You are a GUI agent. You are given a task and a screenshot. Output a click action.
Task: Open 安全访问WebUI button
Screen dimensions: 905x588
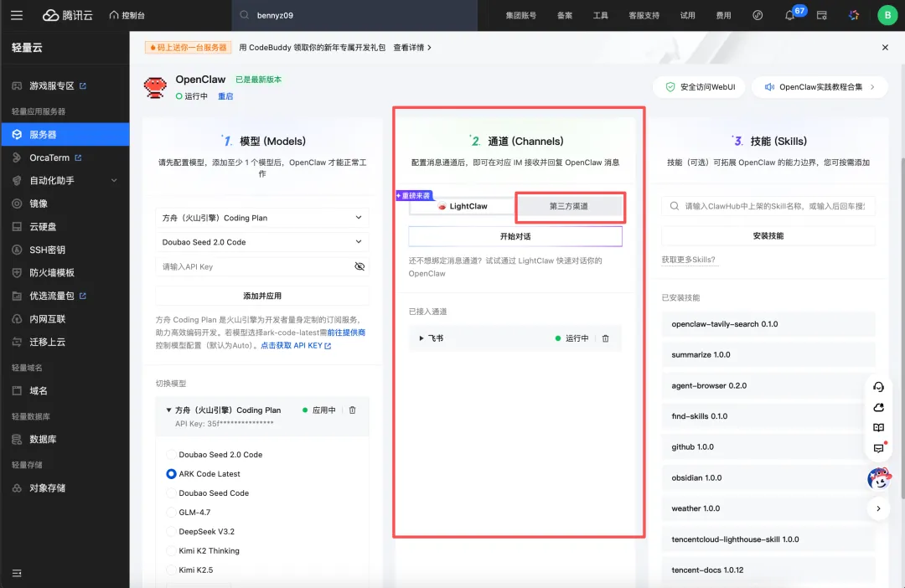[x=699, y=87]
